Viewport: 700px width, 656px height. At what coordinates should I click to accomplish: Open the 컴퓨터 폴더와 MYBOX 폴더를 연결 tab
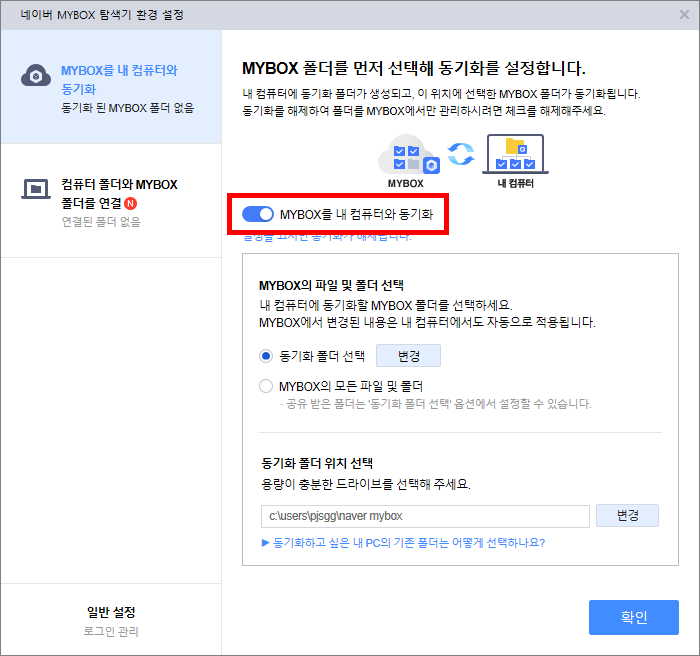(x=111, y=201)
